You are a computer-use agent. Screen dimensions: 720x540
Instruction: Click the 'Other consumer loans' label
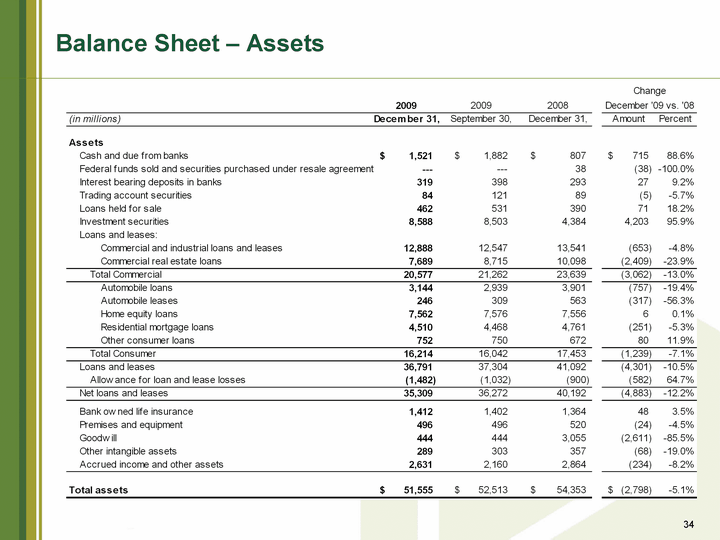pyautogui.click(x=147, y=341)
